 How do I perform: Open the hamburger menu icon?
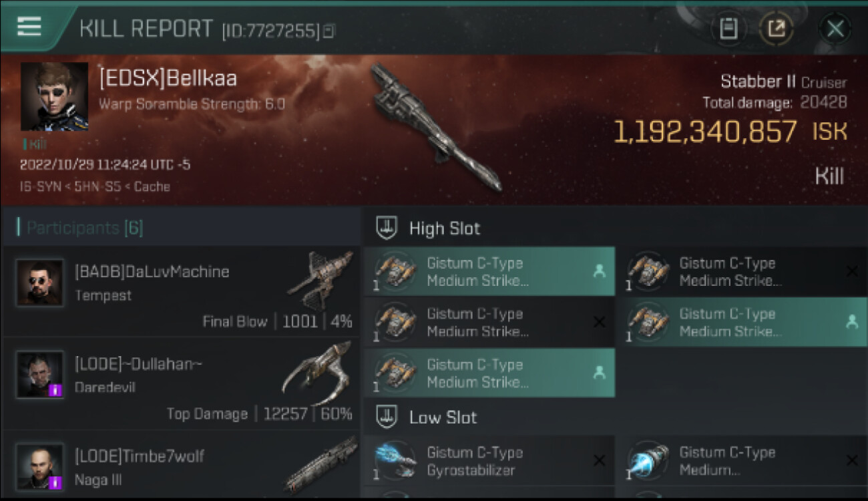(29, 27)
